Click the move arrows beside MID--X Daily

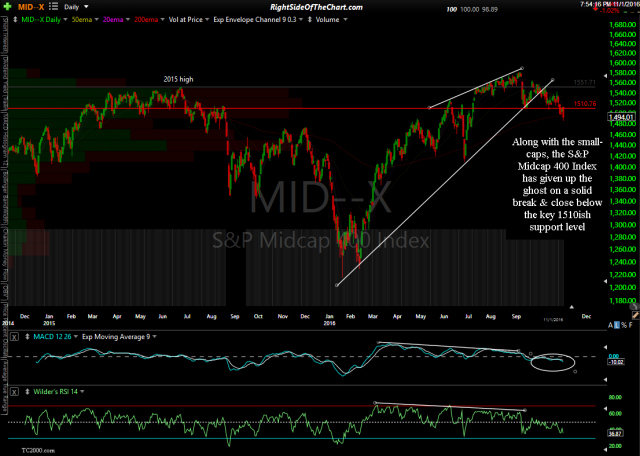15,20
